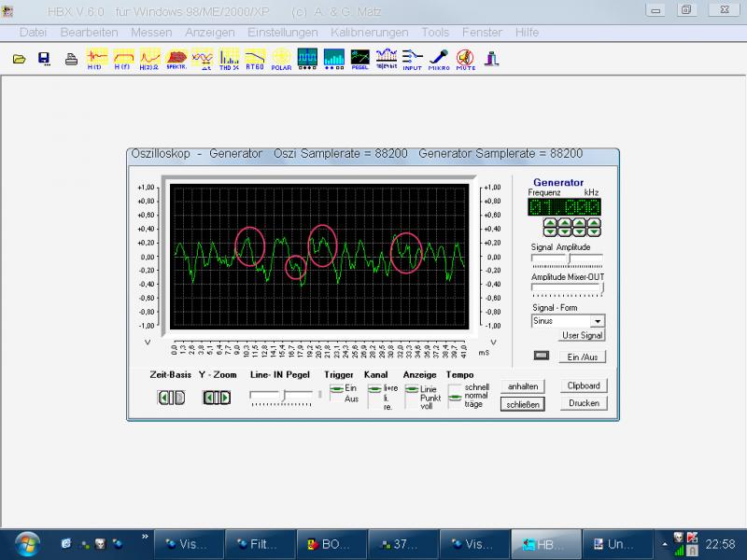This screenshot has height=560, width=747.
Task: Click the MUTE toolbar icon
Action: pyautogui.click(x=465, y=59)
